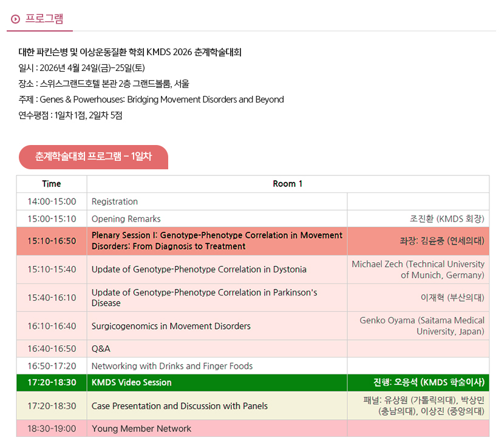Select the 프로그램 section heading tab

click(x=44, y=19)
